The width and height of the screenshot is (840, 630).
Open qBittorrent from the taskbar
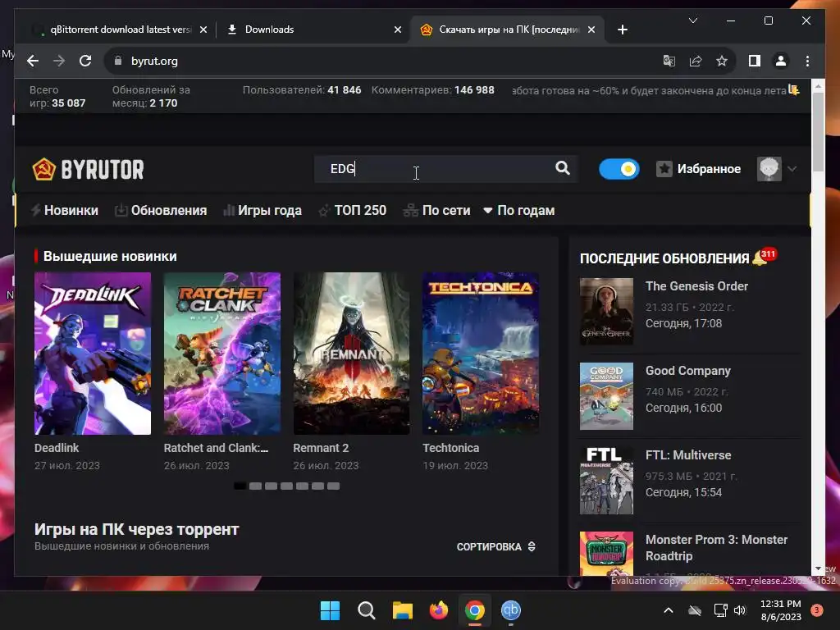click(x=511, y=610)
